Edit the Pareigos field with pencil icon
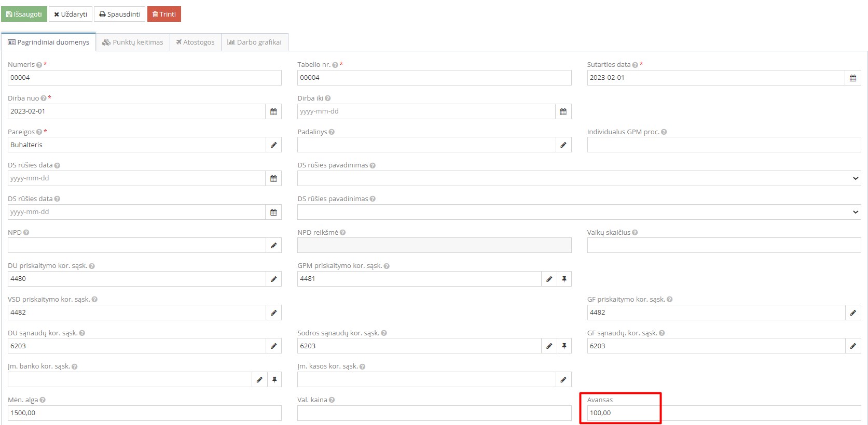868x425 pixels. 273,145
